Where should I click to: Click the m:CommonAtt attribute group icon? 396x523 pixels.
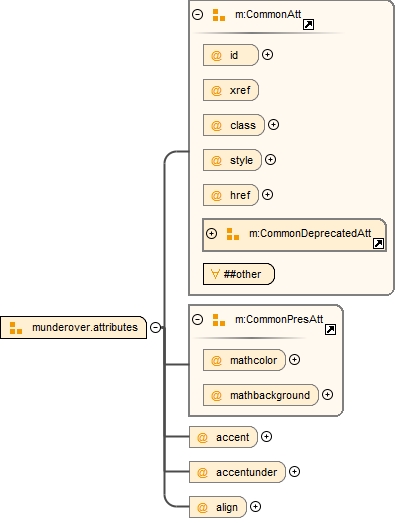[x=219, y=15]
